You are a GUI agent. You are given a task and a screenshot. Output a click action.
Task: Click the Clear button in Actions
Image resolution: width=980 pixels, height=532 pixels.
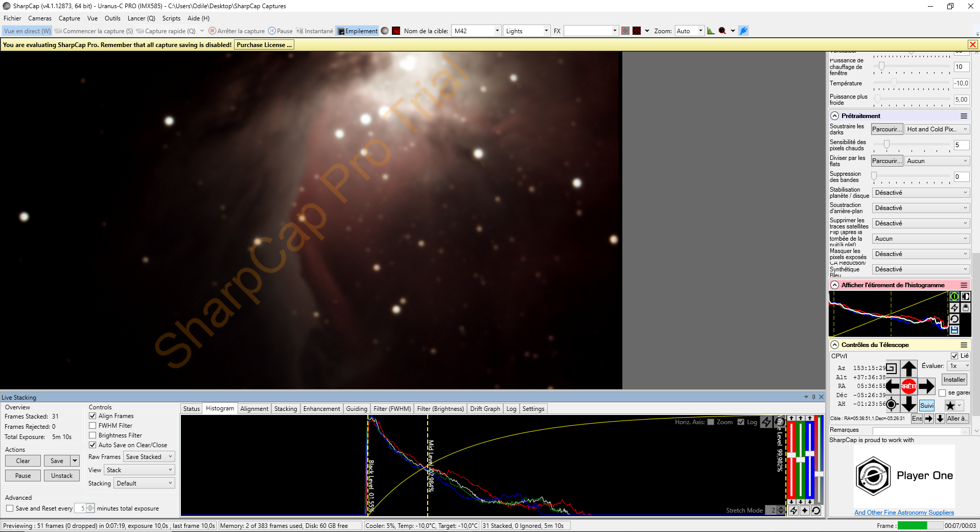(23, 461)
